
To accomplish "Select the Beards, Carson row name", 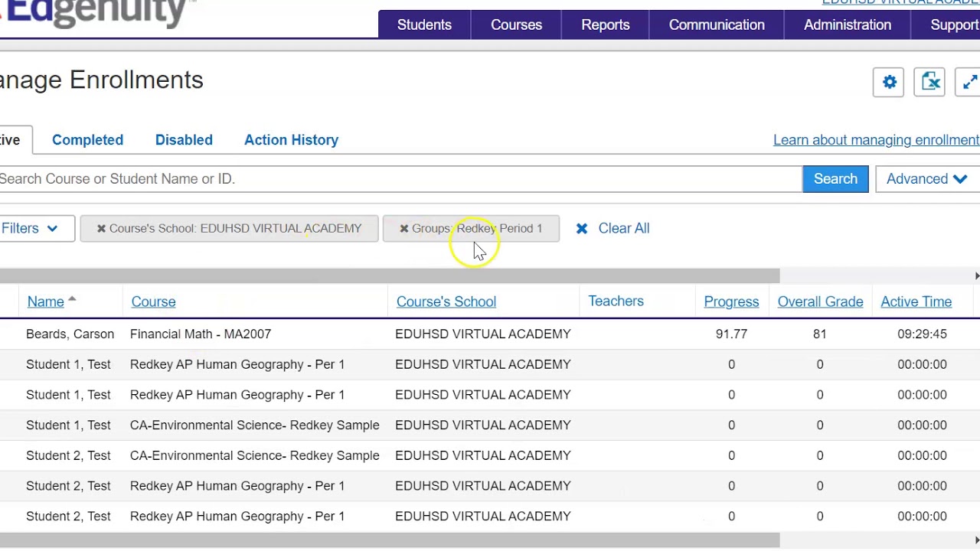I will tap(70, 334).
